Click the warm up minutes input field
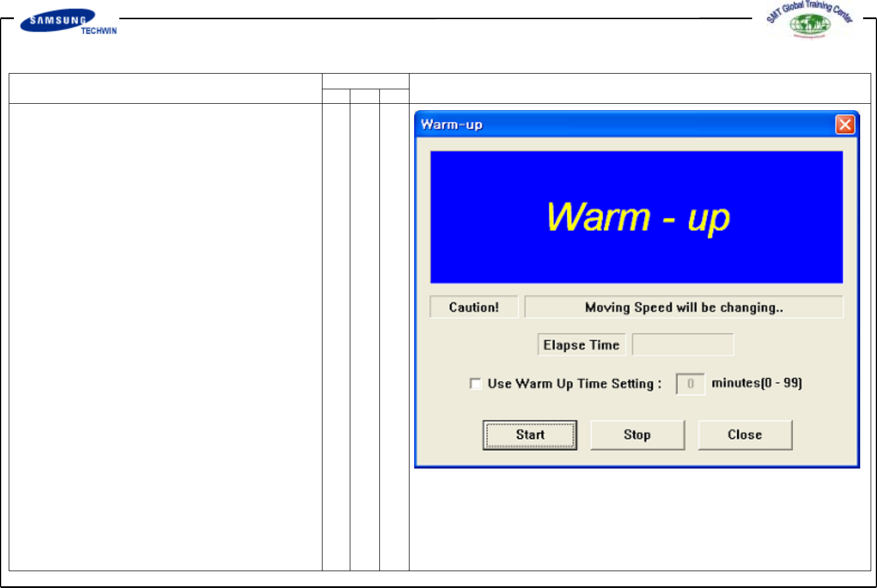 click(690, 384)
